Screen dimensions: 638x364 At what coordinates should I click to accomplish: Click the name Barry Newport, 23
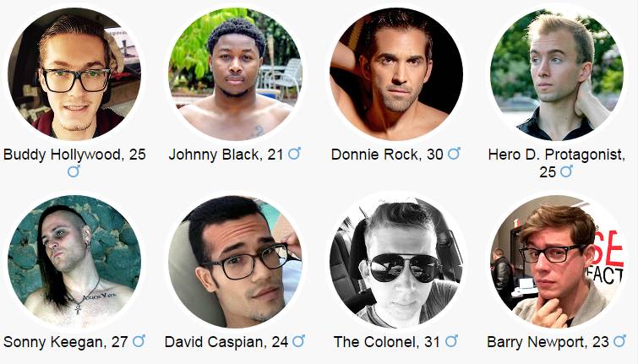coord(548,342)
